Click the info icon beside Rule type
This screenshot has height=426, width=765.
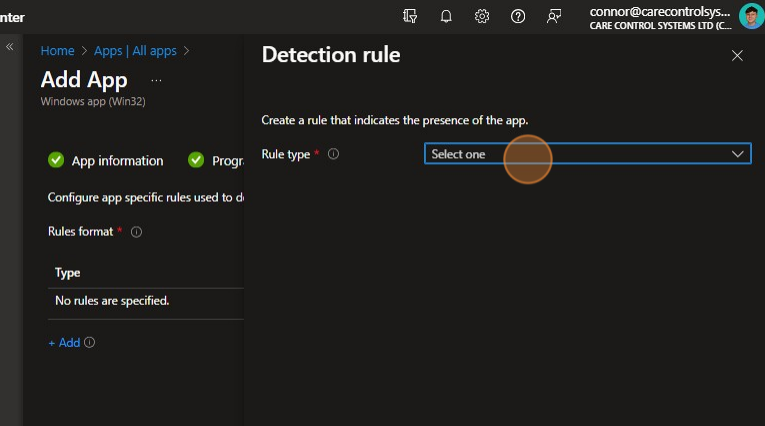point(334,154)
